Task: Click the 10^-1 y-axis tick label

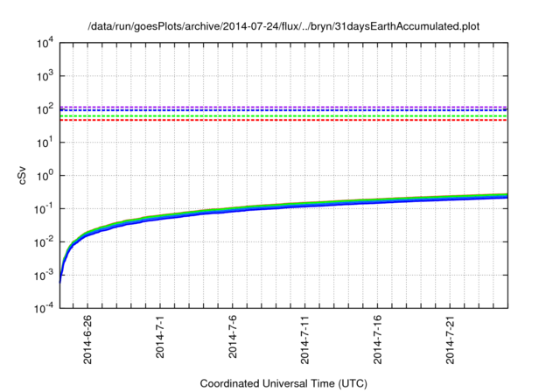Action: click(45, 209)
